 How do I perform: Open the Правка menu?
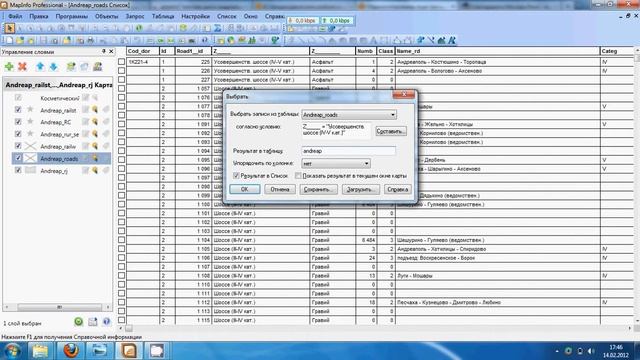[39, 16]
